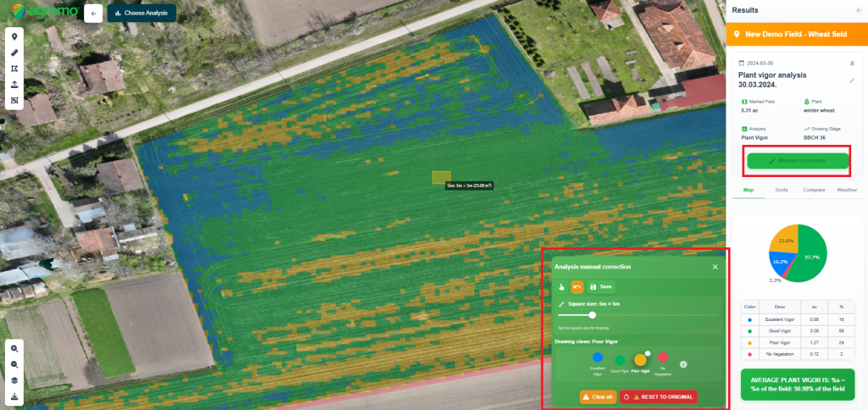868x410 pixels.
Task: Click the Save button in correction panel
Action: tap(601, 287)
